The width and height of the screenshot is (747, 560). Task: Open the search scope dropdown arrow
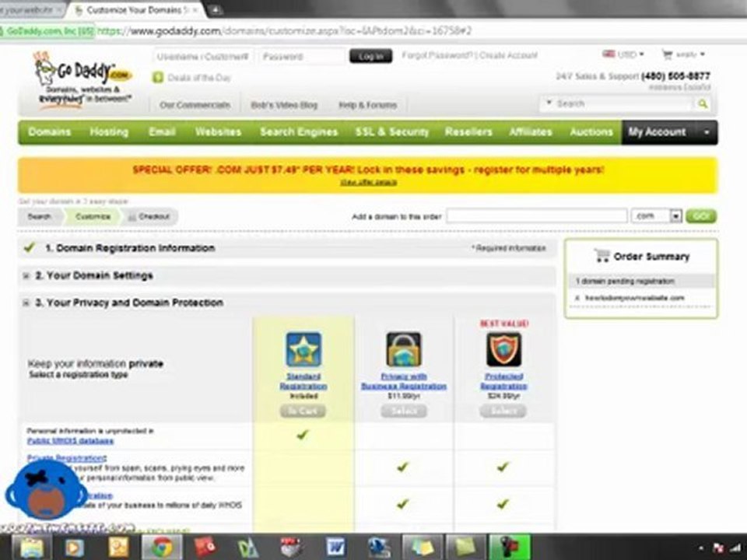[549, 103]
